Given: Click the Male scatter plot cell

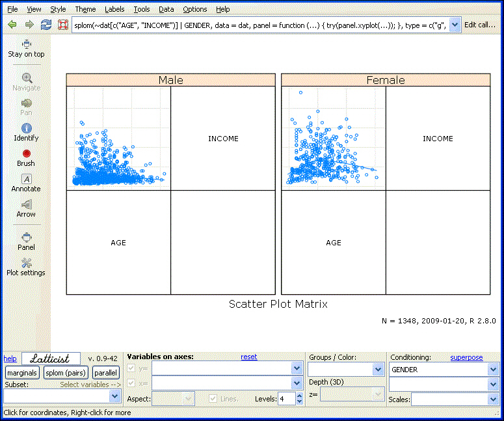Looking at the screenshot, I should 118,138.
